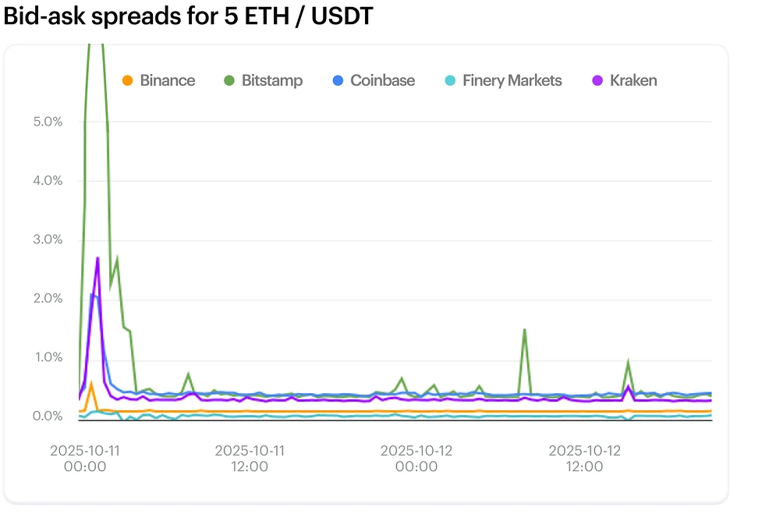
Task: Click the blue Coinbase legend dot
Action: [x=338, y=80]
